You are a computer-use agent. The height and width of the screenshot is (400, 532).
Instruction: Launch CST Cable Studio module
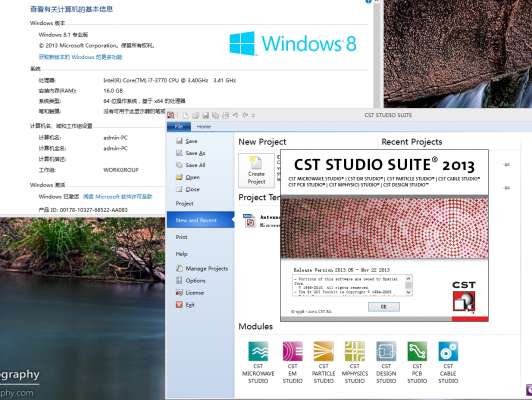448,362
